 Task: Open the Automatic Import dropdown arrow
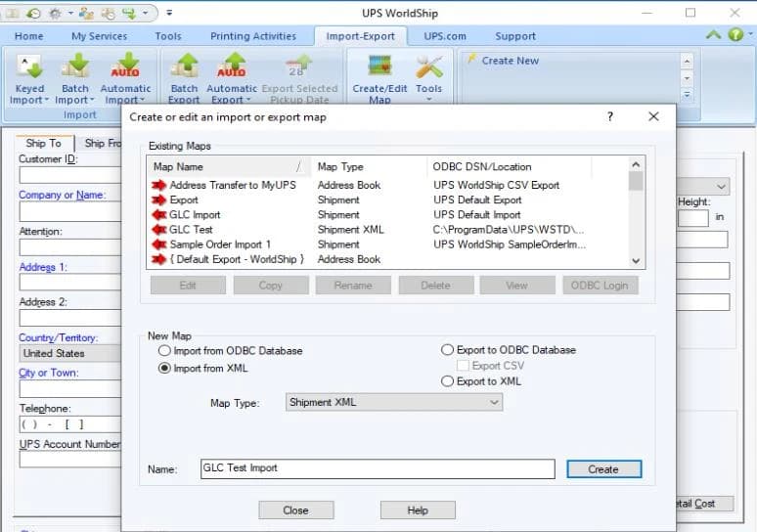click(x=143, y=100)
